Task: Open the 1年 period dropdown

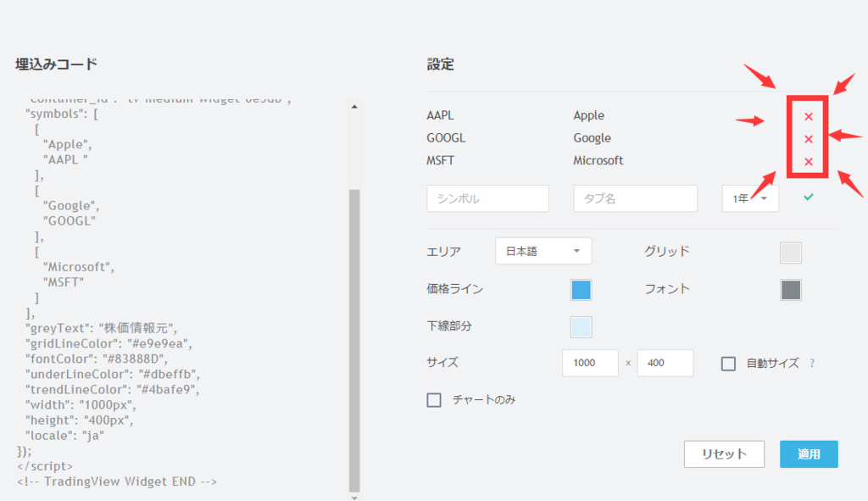Action: coord(750,198)
